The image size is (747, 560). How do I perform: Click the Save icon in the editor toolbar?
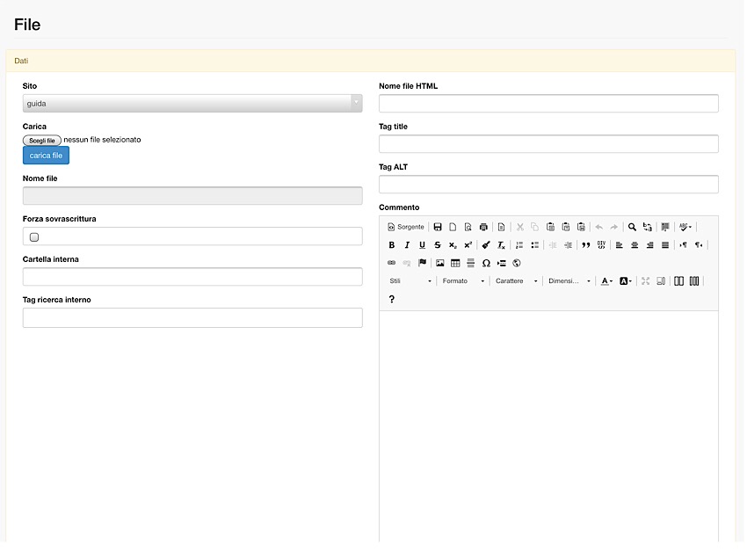(x=438, y=227)
